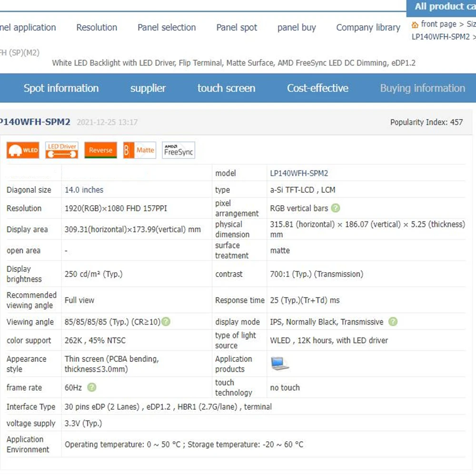The width and height of the screenshot is (476, 476).
Task: Click the laptop application products icon
Action: click(x=279, y=363)
